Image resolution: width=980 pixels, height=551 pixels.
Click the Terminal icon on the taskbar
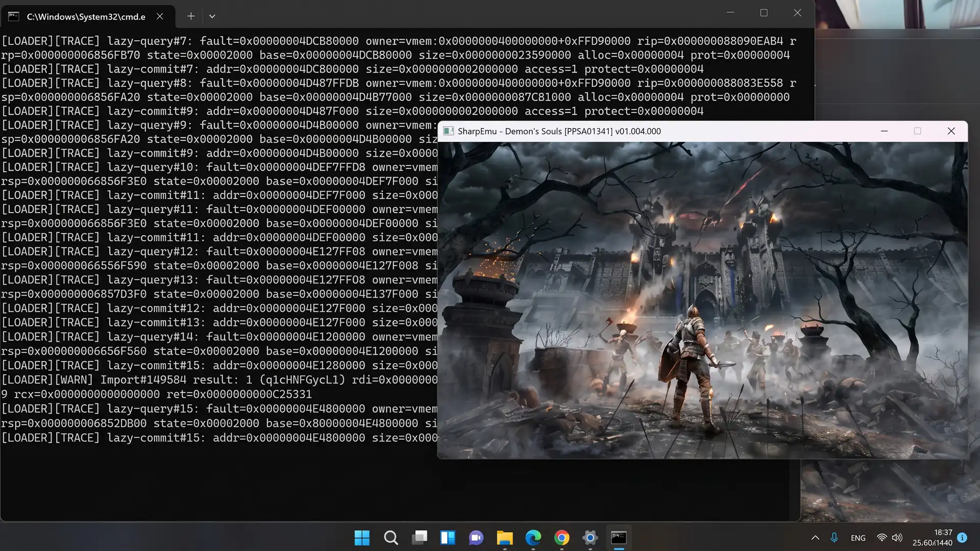619,538
